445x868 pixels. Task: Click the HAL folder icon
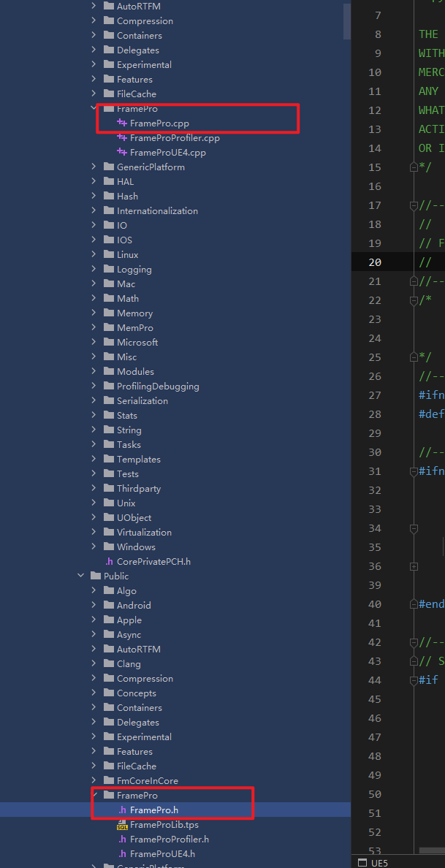tap(108, 182)
